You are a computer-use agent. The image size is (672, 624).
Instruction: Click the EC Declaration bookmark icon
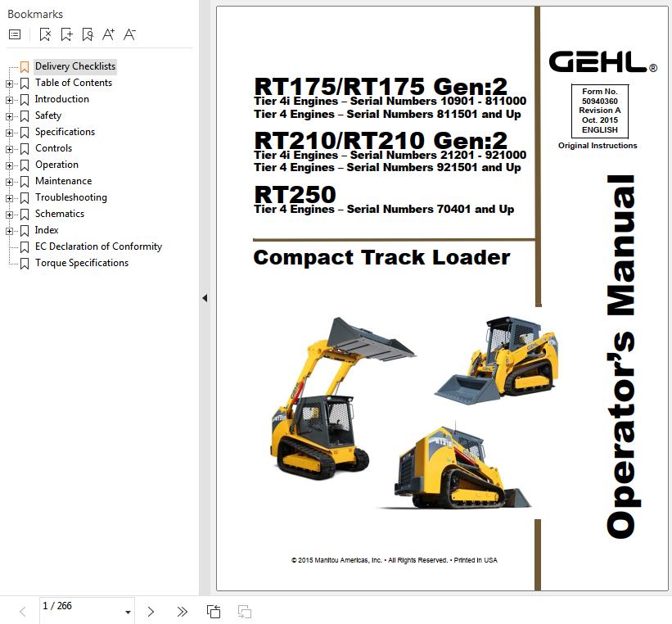click(25, 247)
